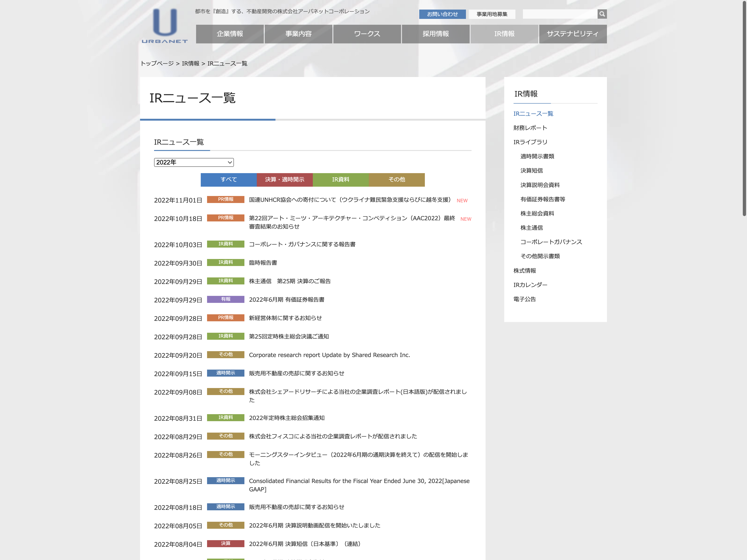This screenshot has height=560, width=747.
Task: Select the IR資料 filter tab
Action: point(340,180)
